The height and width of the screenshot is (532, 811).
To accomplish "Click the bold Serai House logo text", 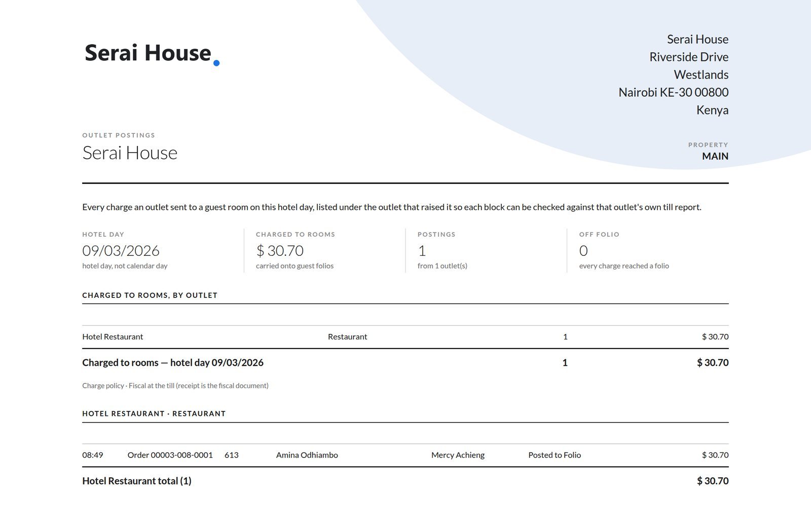I will [148, 53].
